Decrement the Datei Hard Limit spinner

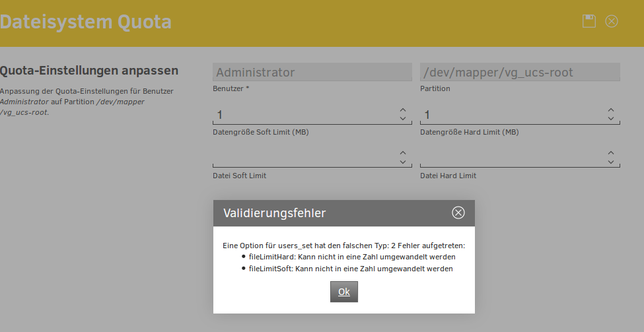coord(610,162)
